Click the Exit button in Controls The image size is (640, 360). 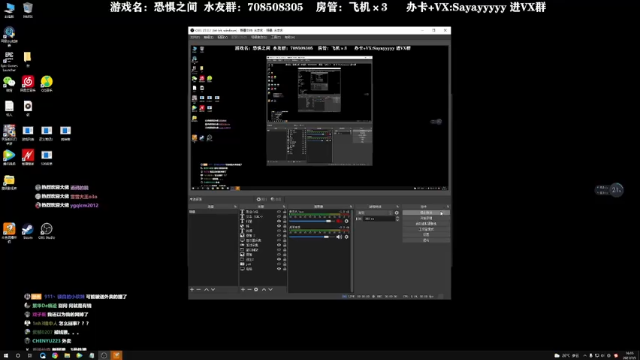click(426, 240)
